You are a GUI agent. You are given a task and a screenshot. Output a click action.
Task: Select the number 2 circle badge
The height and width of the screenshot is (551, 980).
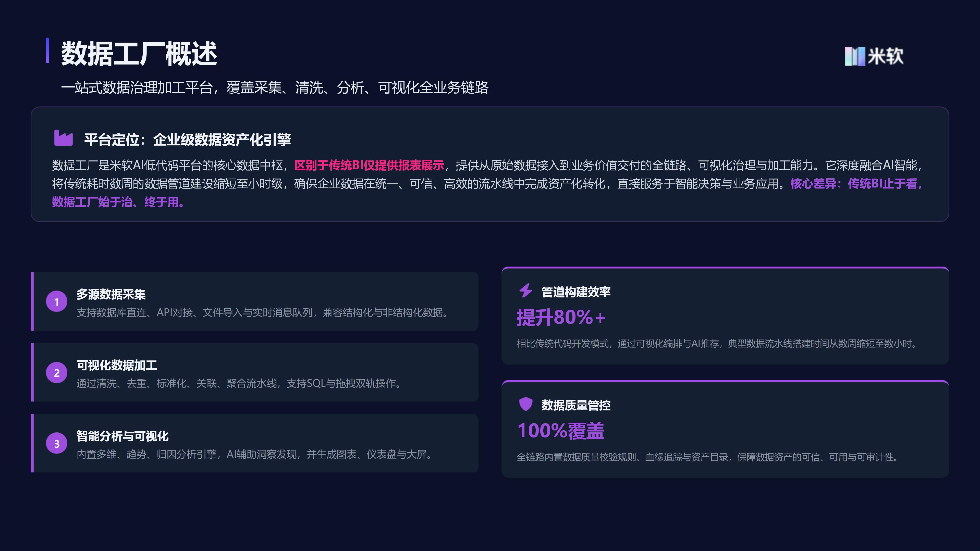click(57, 372)
